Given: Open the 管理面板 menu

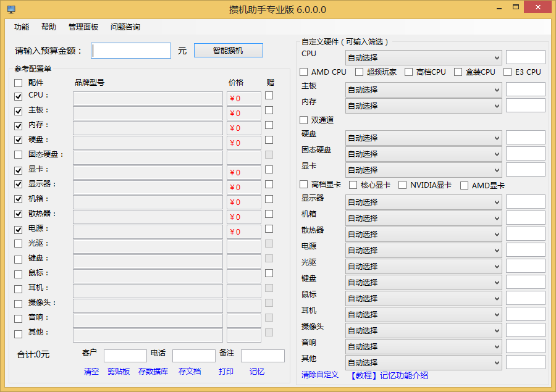Looking at the screenshot, I should (83, 27).
